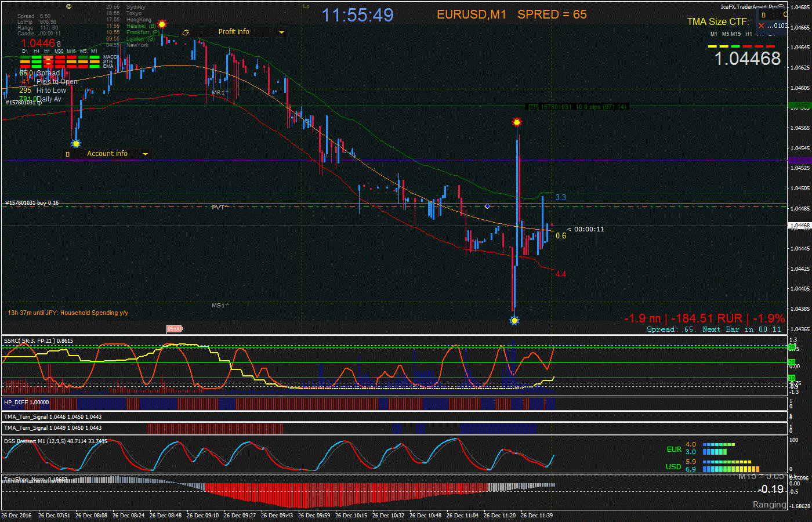
Task: Click the TMA_Turn_Signal 1.0446 indicator label
Action: 53,416
